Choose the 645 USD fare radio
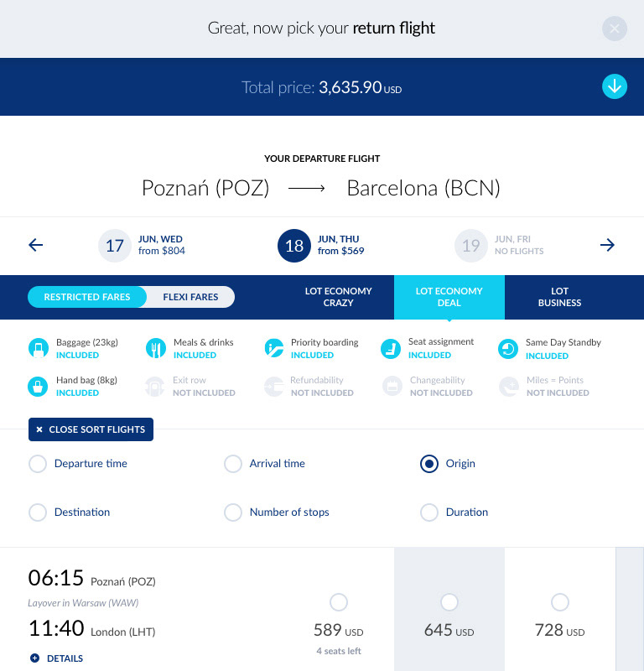This screenshot has height=671, width=644. 449,602
